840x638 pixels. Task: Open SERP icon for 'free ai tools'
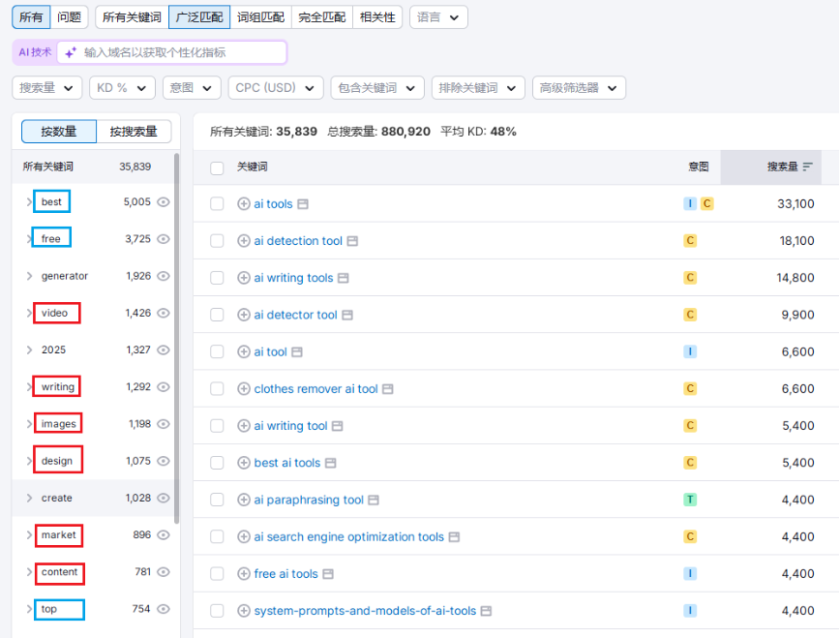pyautogui.click(x=327, y=574)
